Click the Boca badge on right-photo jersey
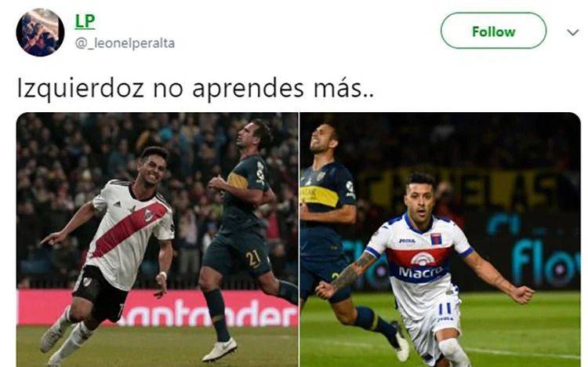This screenshot has height=367, width=588. 320,176
